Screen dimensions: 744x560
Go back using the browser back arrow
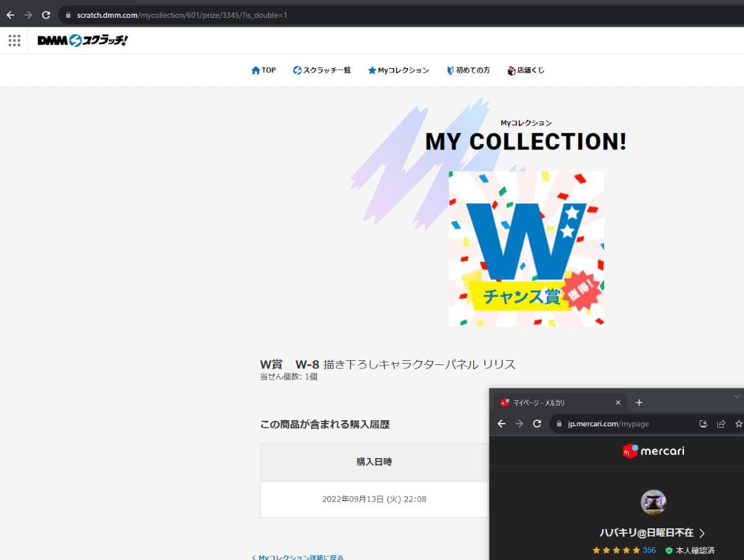coord(11,14)
